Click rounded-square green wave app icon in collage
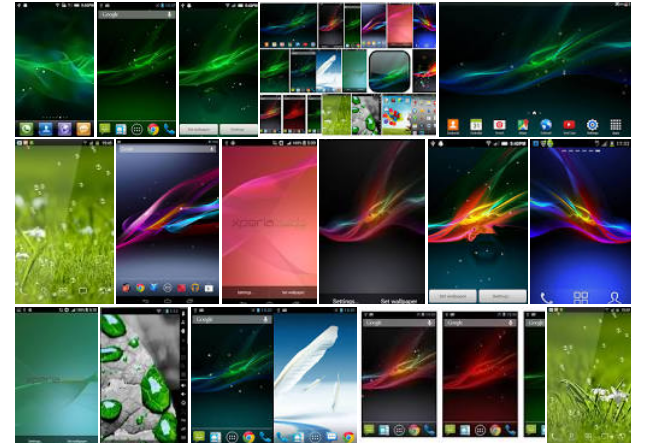 (x=390, y=71)
